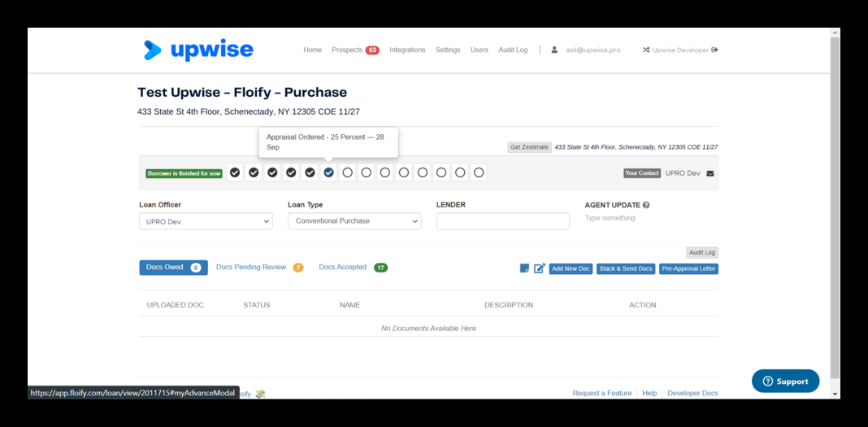Select the Docs Owed tab
The height and width of the screenshot is (427, 868).
click(x=173, y=268)
